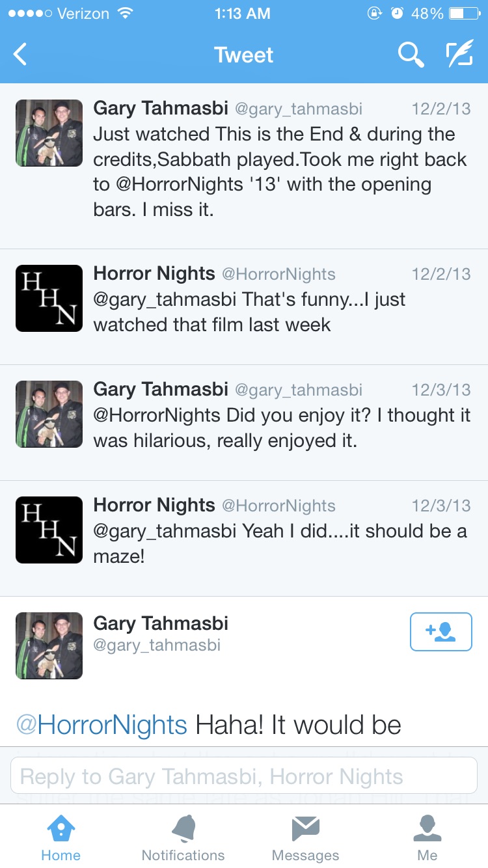488x868 pixels.
Task: Tap the back arrow icon
Action: [21, 55]
